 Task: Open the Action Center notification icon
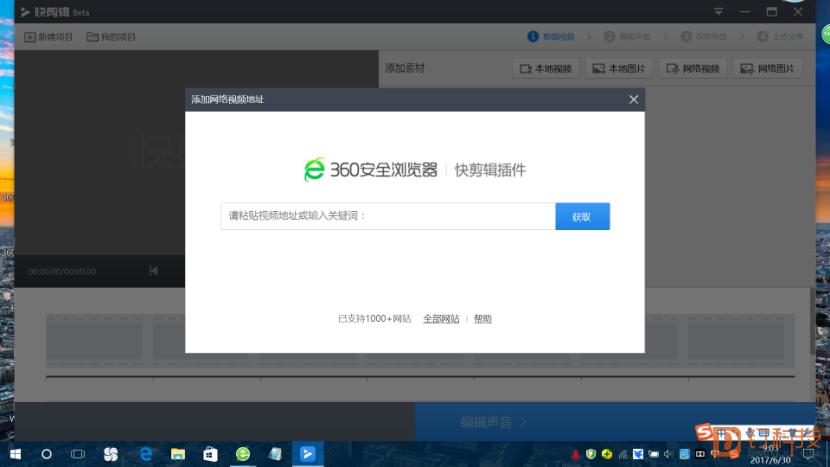(x=809, y=454)
